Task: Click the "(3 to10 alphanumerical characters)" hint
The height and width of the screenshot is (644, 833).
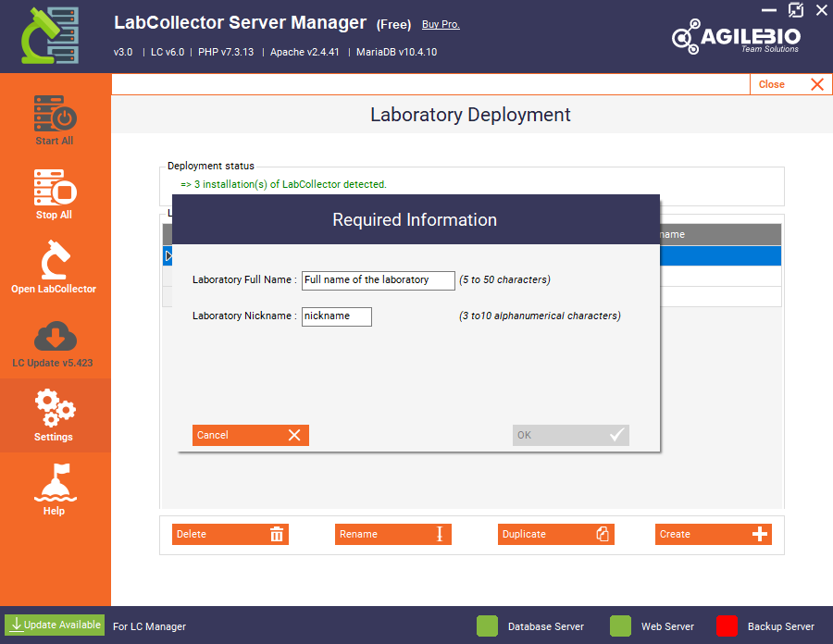Action: click(540, 316)
